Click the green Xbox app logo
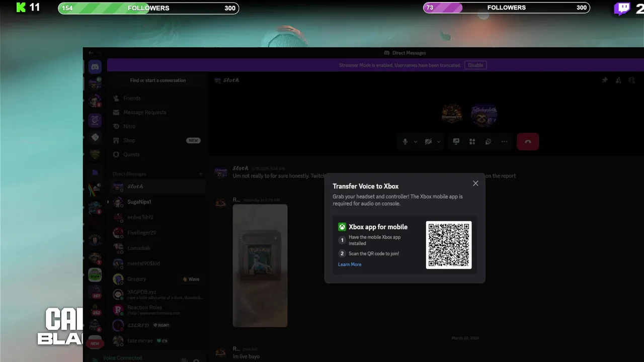The width and height of the screenshot is (644, 362). tap(342, 227)
